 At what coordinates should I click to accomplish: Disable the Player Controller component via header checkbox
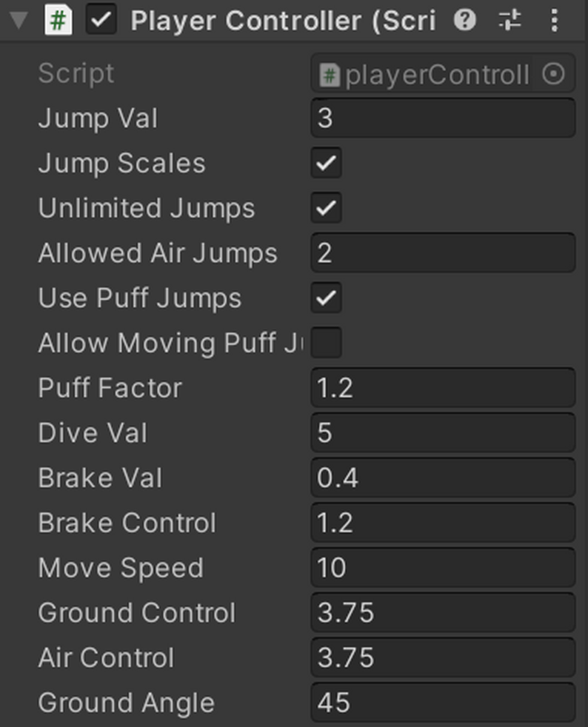click(100, 20)
